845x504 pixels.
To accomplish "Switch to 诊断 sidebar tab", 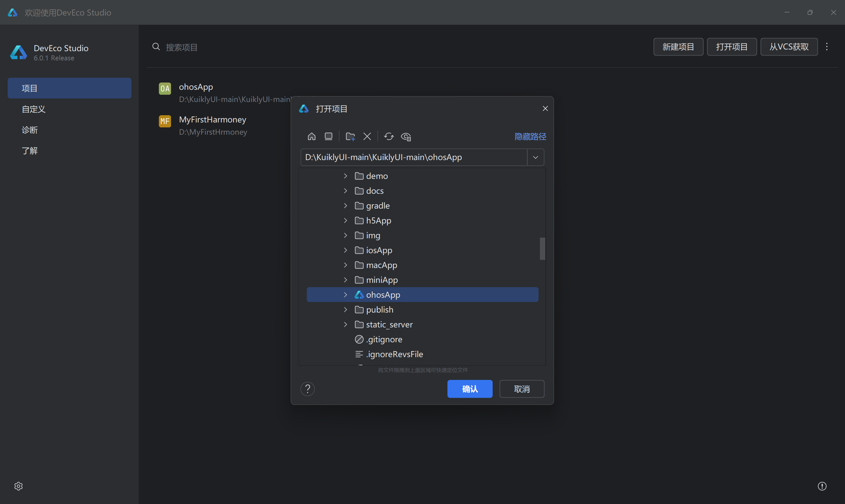I will coord(30,130).
